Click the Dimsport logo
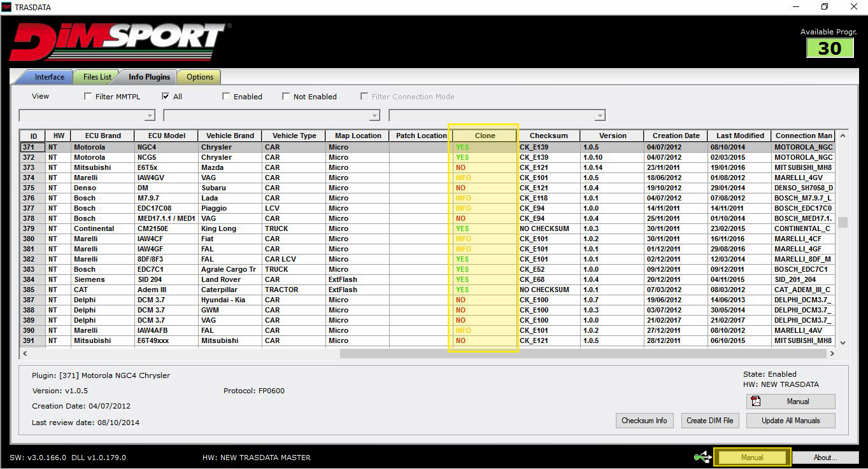Viewport: 868px width, 469px height. (x=118, y=41)
